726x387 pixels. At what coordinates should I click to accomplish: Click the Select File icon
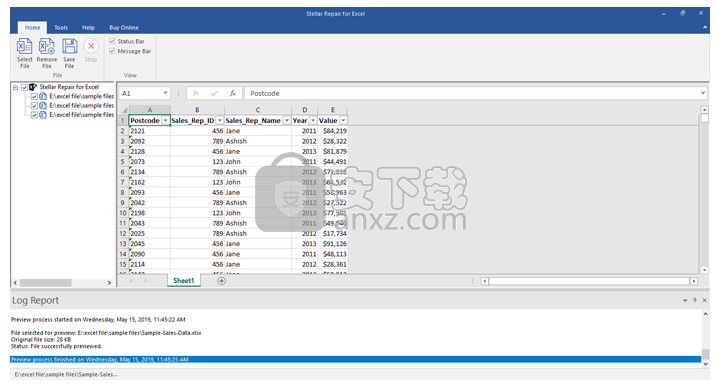(x=25, y=47)
